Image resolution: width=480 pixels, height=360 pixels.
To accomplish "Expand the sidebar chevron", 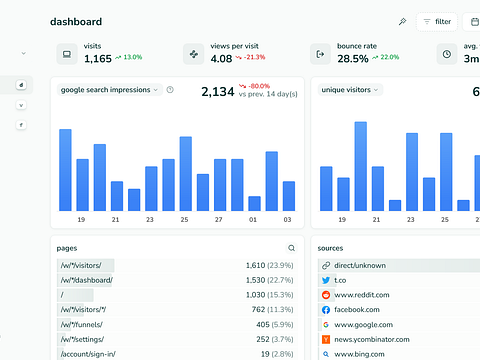I will click(x=23, y=53).
